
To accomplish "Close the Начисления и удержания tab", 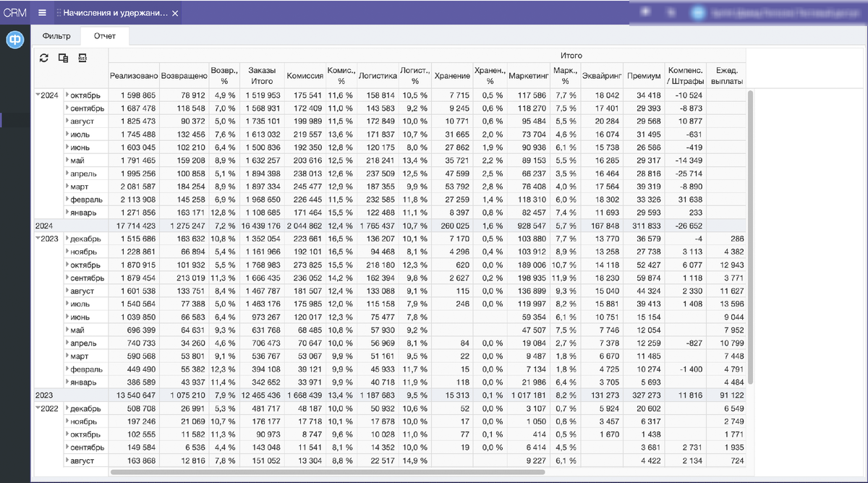I will pyautogui.click(x=175, y=13).
